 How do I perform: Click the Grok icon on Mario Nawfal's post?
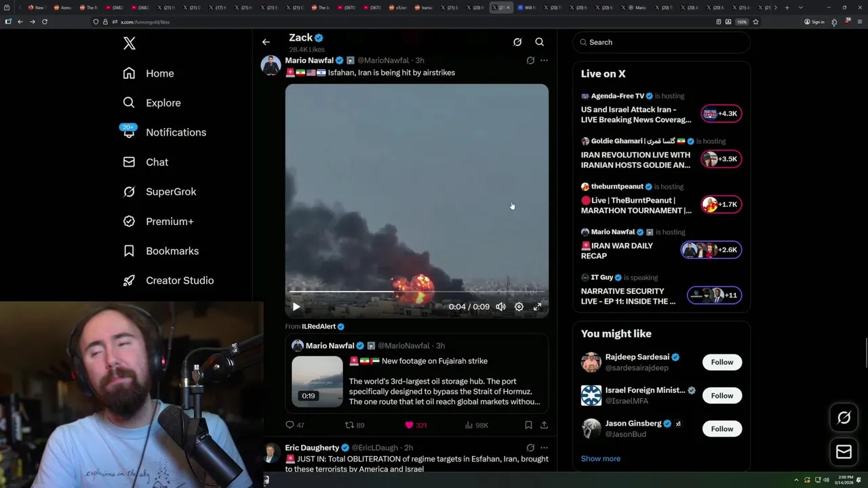pos(530,60)
